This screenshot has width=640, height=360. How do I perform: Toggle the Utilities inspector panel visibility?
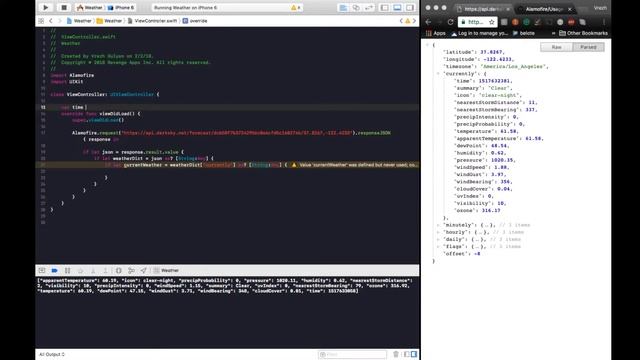tap(410, 7)
